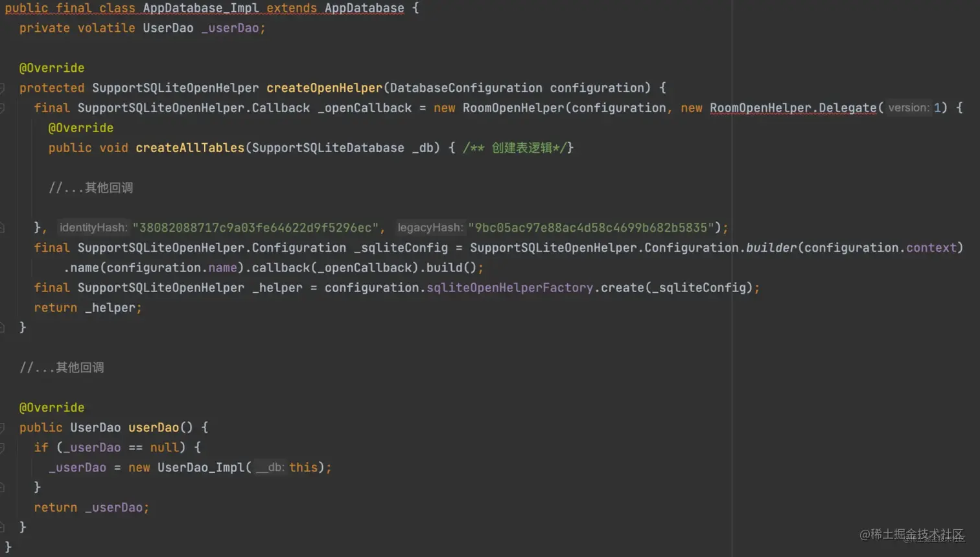
Task: Click "_openCallback" in its declaration line
Action: pyautogui.click(x=365, y=108)
